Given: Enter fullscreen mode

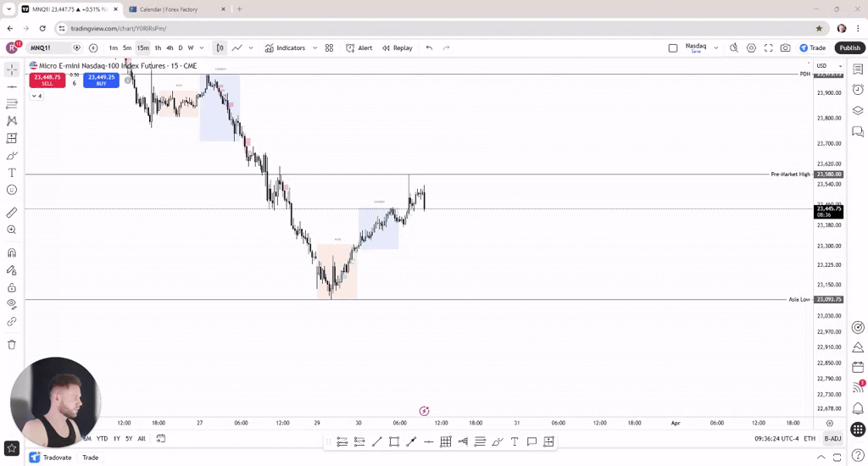Looking at the screenshot, I should (x=768, y=48).
